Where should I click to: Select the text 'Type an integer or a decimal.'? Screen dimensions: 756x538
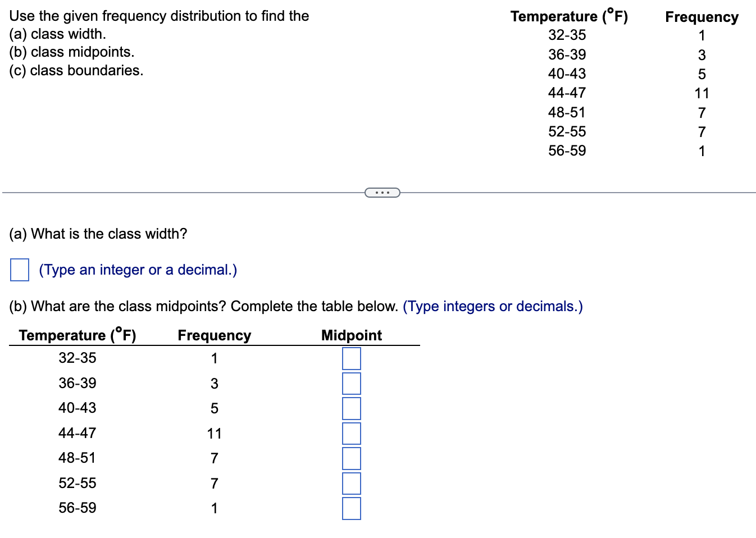click(x=137, y=270)
